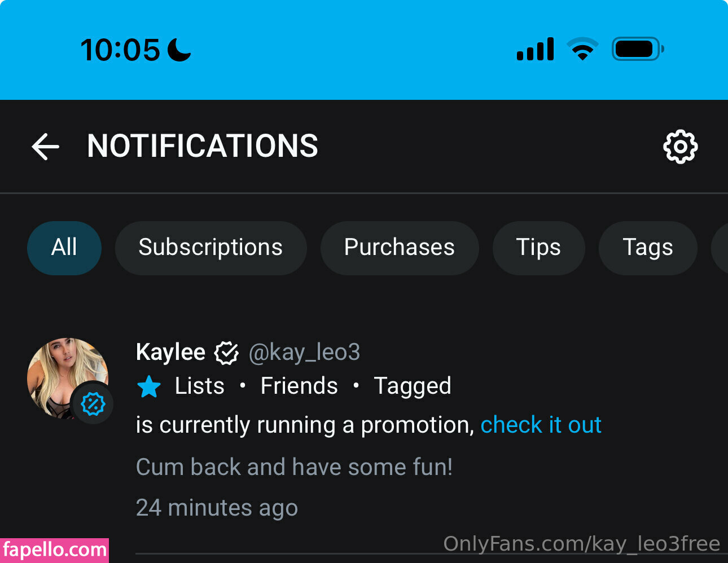Follow the "check it out" link
The height and width of the screenshot is (563, 728).
coord(541,425)
